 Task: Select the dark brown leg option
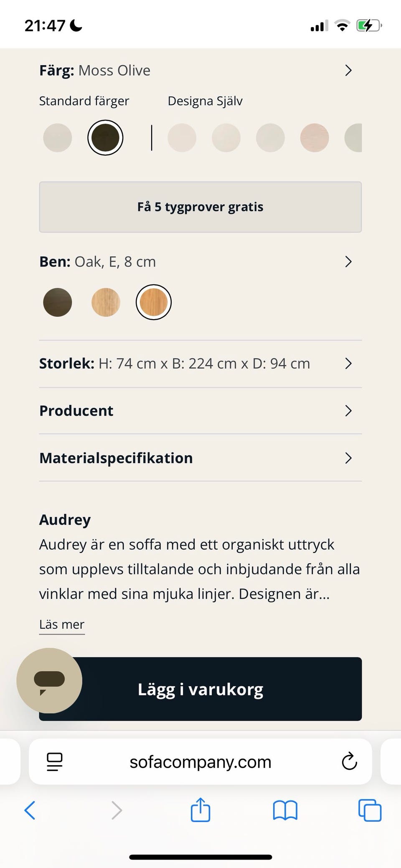tap(58, 302)
